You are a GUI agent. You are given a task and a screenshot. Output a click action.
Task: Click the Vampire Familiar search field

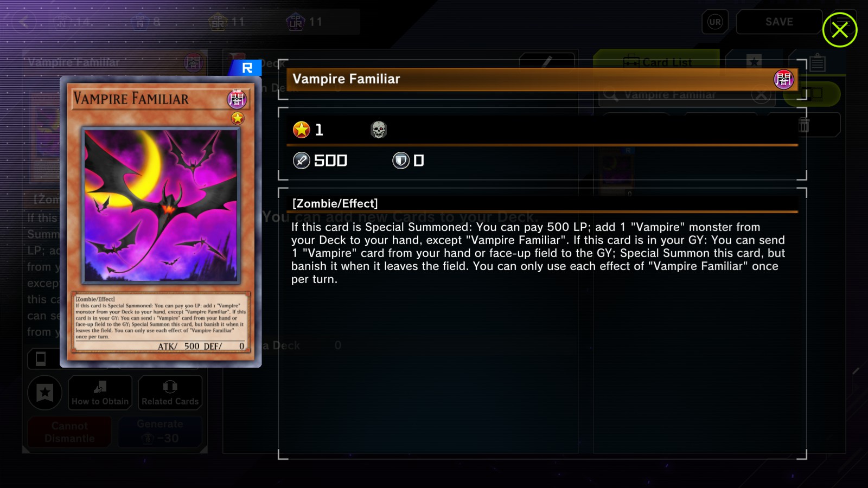(686, 95)
